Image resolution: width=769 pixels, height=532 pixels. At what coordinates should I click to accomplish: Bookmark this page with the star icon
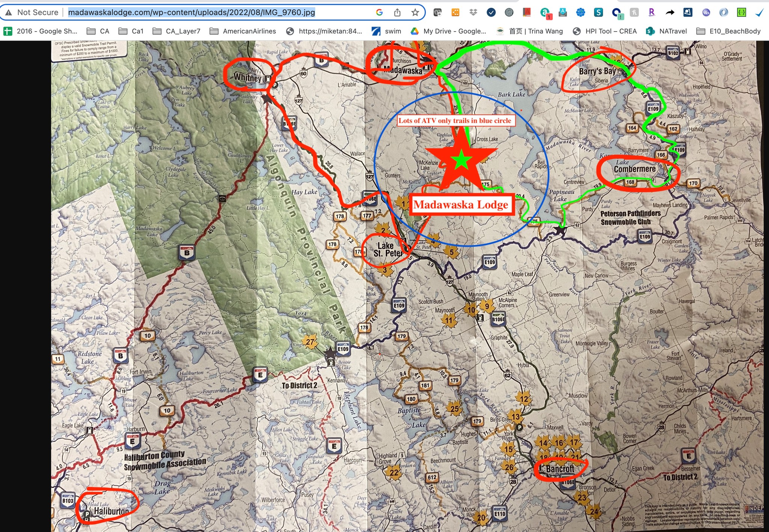pos(415,12)
